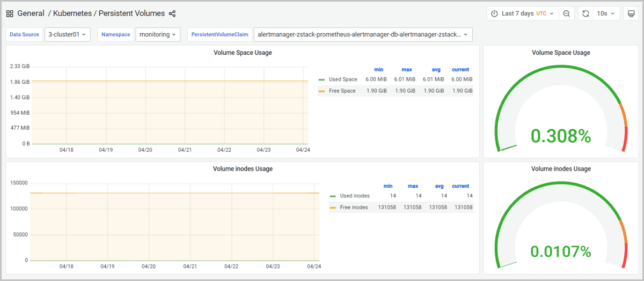The image size is (644, 281).
Task: Go to the General folder breadcrumb
Action: coord(31,13)
